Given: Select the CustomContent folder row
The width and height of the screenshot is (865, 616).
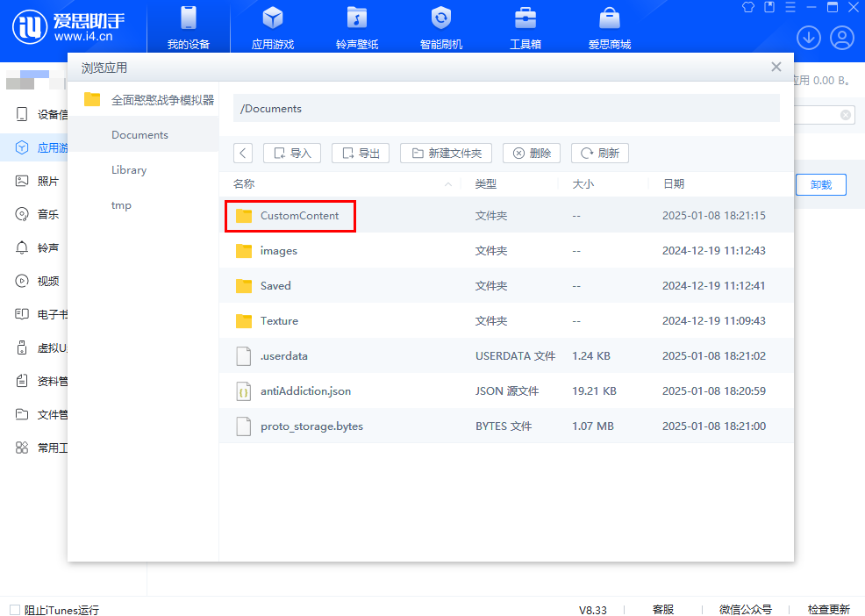Looking at the screenshot, I should (x=299, y=216).
